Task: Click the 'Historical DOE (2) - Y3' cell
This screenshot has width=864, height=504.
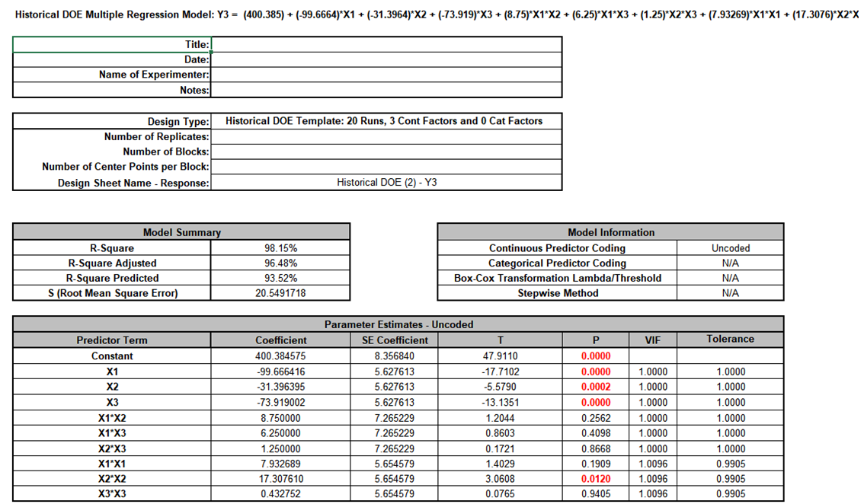Action: (x=386, y=183)
